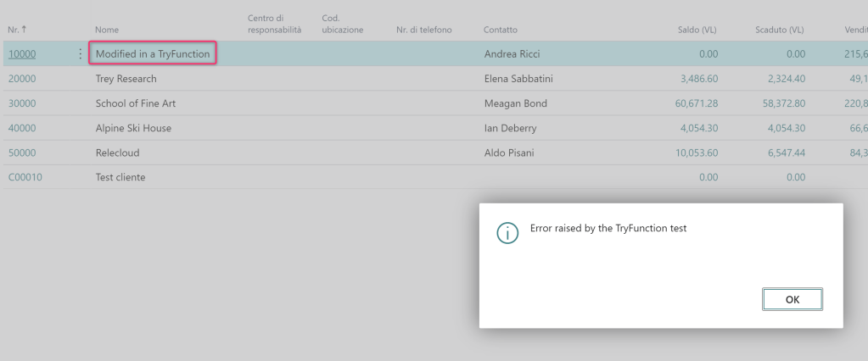Sort by the Nr. column header
Image resolution: width=868 pixels, height=361 pixels.
tap(17, 30)
